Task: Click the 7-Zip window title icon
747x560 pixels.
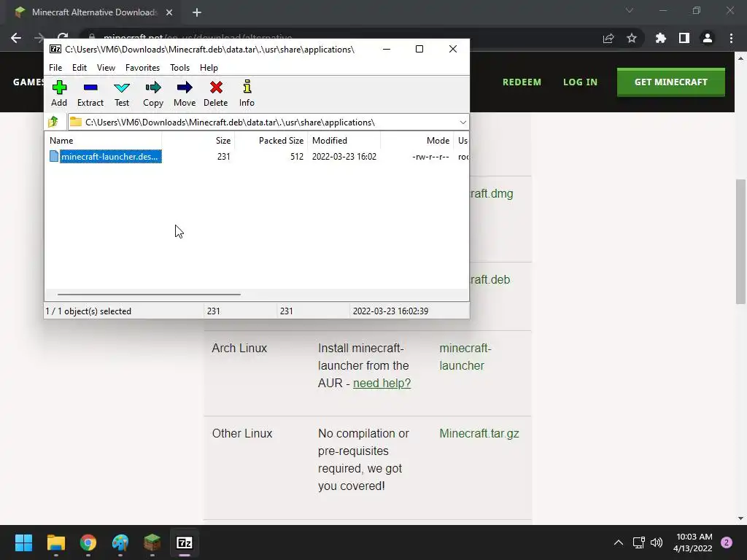Action: [55, 49]
